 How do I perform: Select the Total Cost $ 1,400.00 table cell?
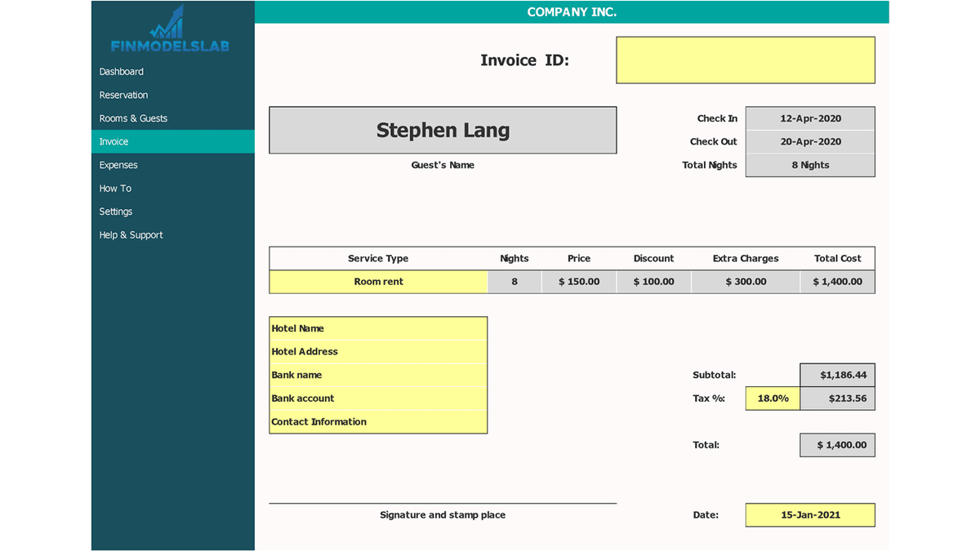pyautogui.click(x=838, y=282)
